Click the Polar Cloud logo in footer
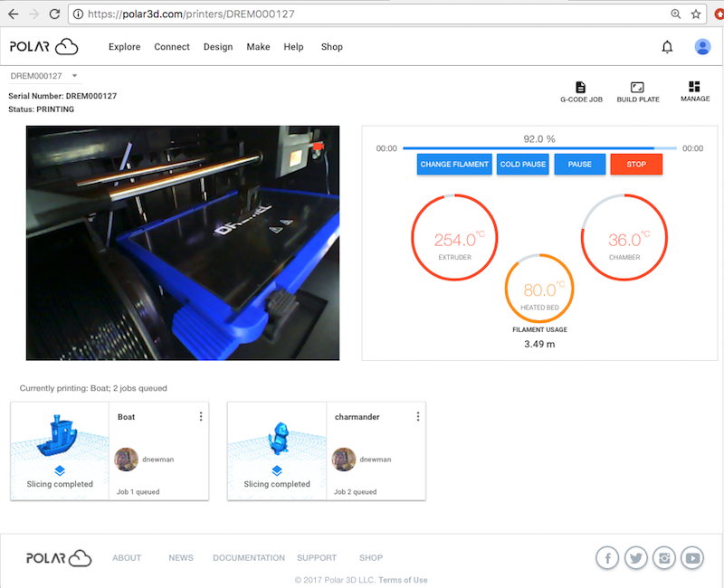Image resolution: width=724 pixels, height=588 pixels. point(59,558)
